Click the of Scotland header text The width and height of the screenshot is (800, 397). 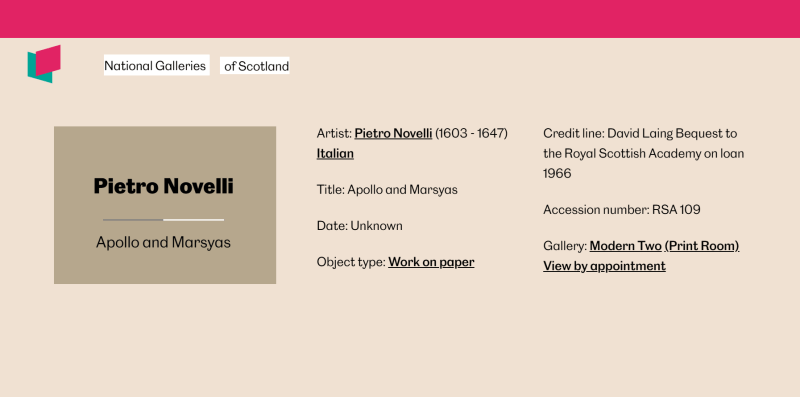[256, 66]
